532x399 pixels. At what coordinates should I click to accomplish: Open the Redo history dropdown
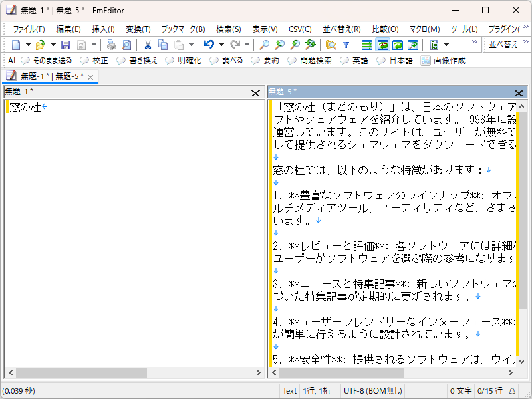[247, 45]
